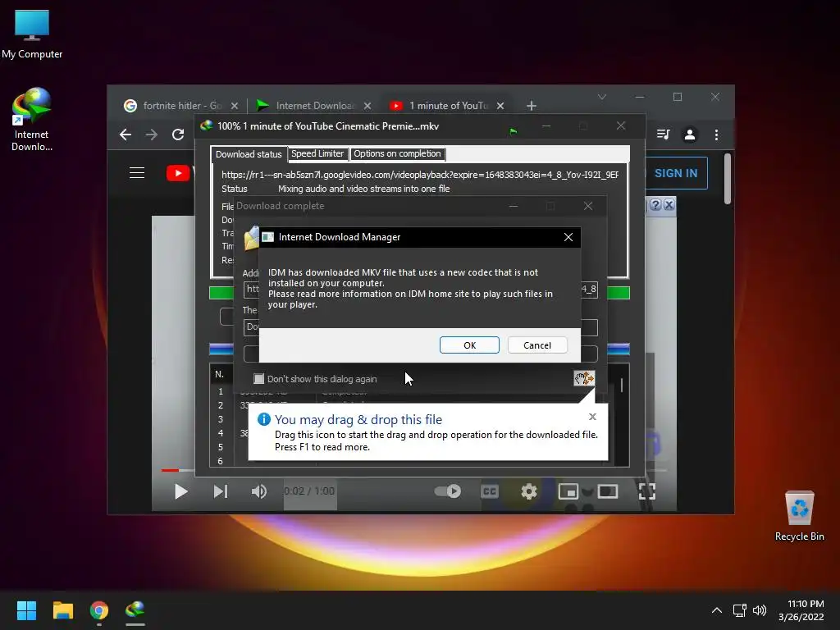Click the green IDM flag icon in title bar
This screenshot has width=840, height=630.
pyautogui.click(x=514, y=132)
